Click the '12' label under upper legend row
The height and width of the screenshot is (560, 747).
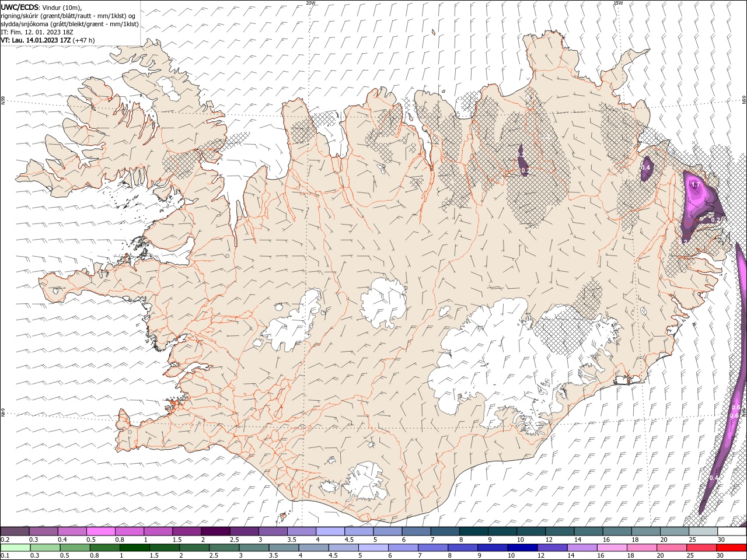[x=549, y=540]
